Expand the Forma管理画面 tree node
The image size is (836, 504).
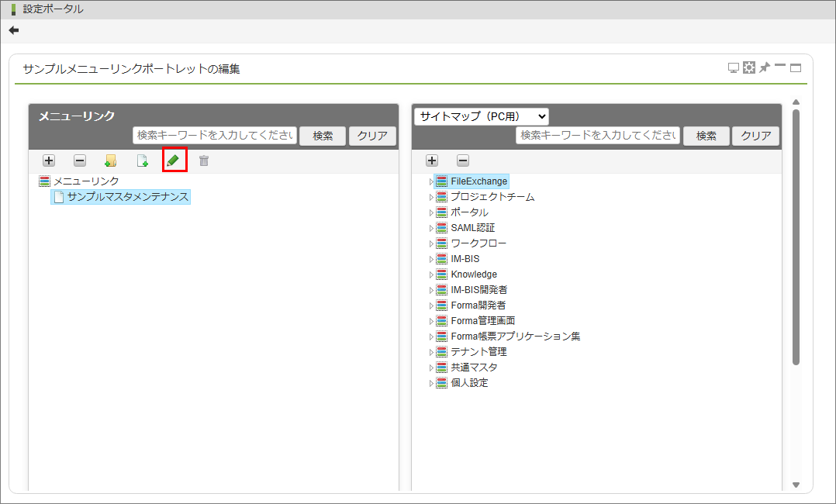coord(431,321)
